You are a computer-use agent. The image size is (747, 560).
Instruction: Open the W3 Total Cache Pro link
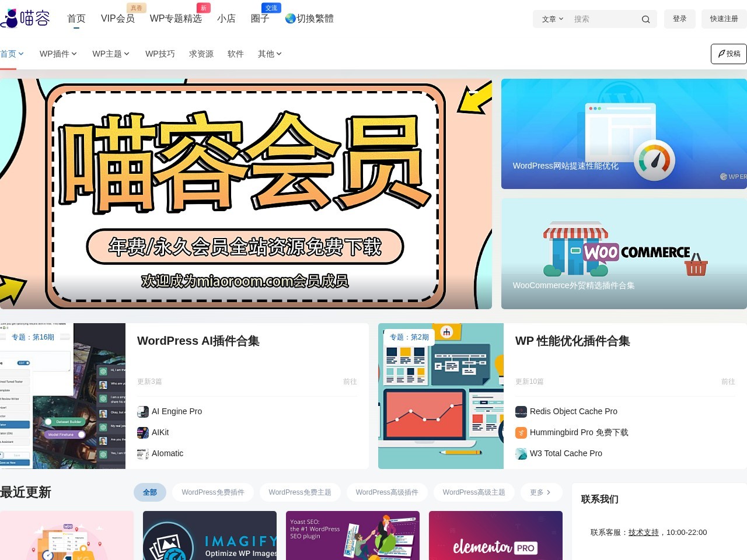pyautogui.click(x=566, y=454)
